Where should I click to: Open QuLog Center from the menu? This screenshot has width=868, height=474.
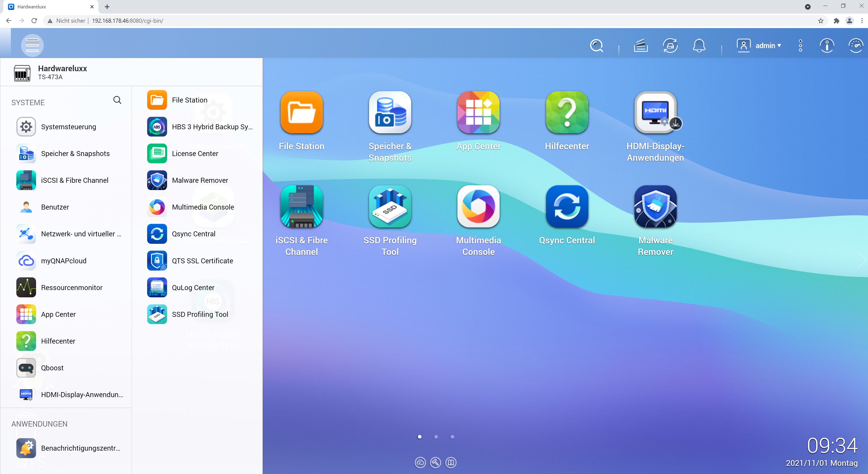pos(200,288)
